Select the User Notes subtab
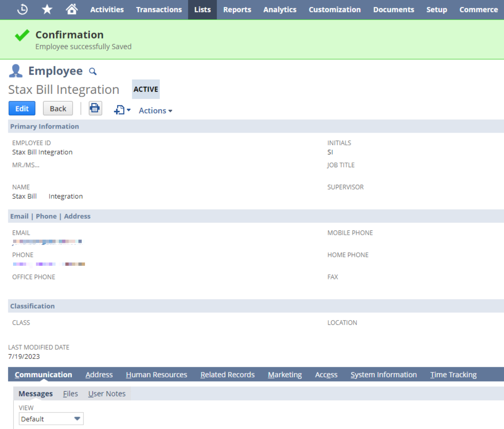 107,394
